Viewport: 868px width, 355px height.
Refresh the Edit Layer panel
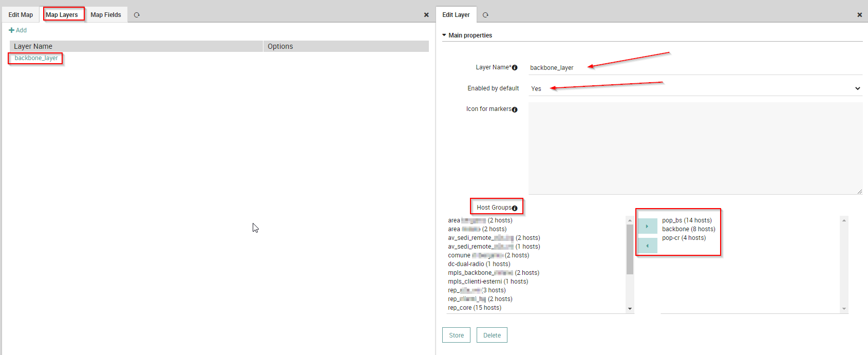tap(485, 15)
